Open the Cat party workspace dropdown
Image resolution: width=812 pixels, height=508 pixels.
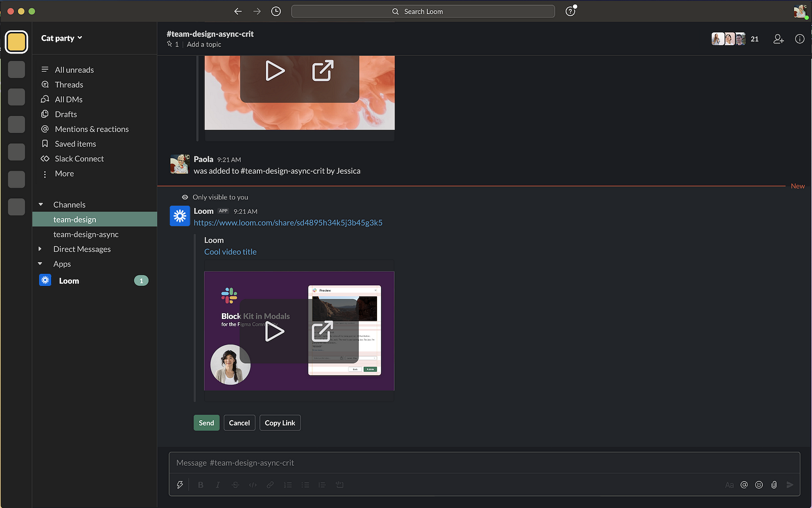point(61,38)
